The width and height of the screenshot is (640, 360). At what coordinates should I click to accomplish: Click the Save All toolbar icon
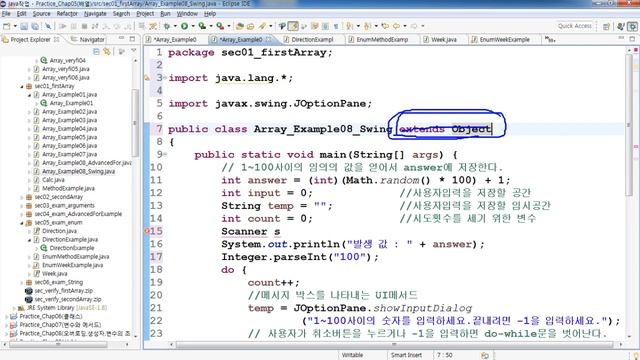point(35,26)
